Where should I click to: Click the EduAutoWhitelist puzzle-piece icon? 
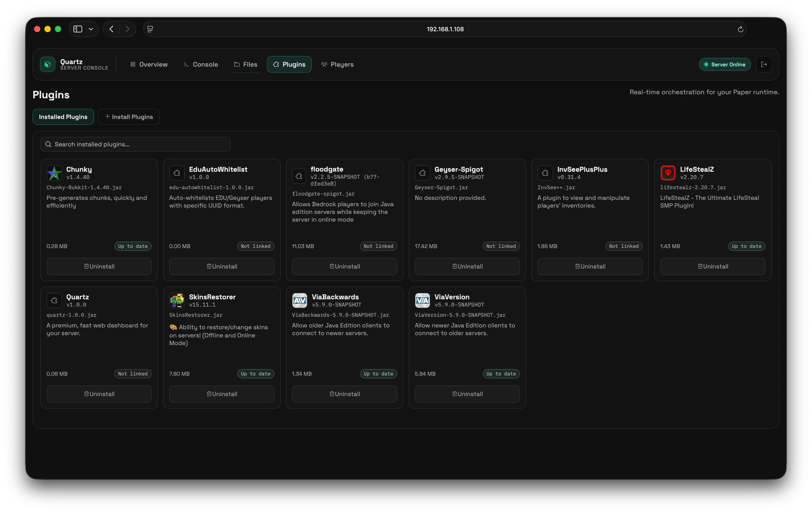(177, 173)
